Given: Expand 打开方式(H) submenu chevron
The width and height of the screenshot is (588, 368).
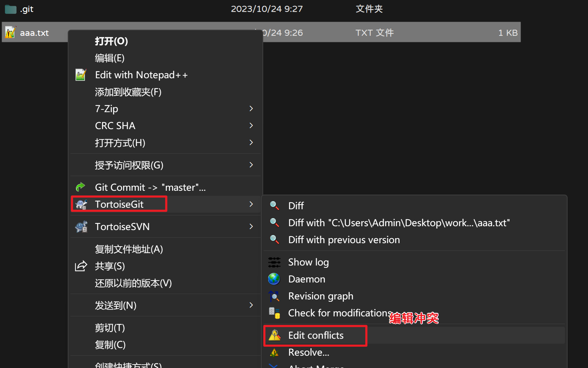Looking at the screenshot, I should click(x=251, y=143).
